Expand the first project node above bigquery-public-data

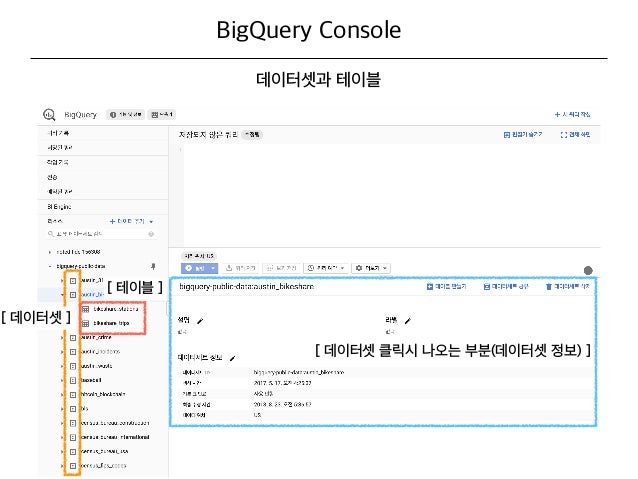[x=50, y=252]
